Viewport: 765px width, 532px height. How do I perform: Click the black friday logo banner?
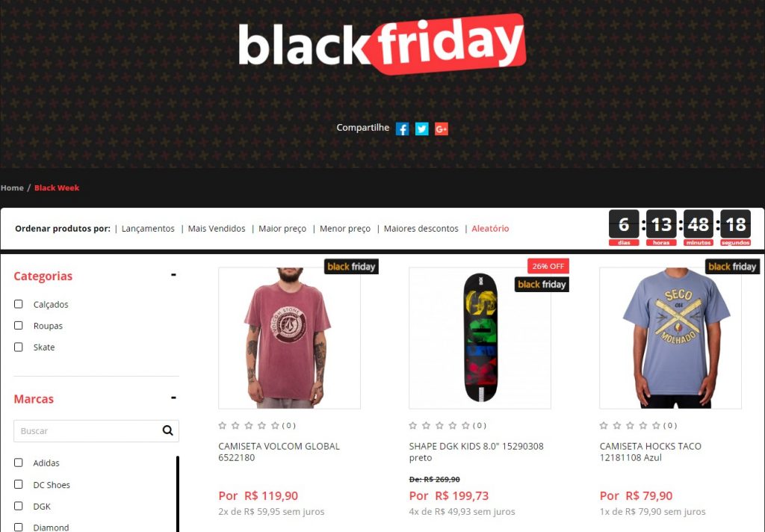point(382,44)
